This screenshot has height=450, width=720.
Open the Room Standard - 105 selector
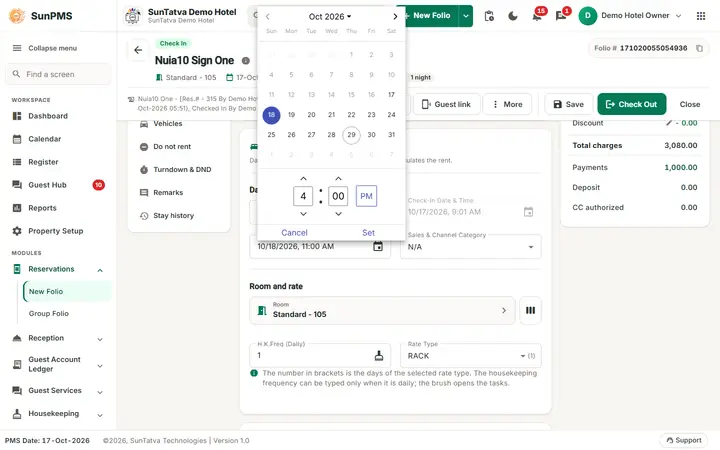[382, 310]
